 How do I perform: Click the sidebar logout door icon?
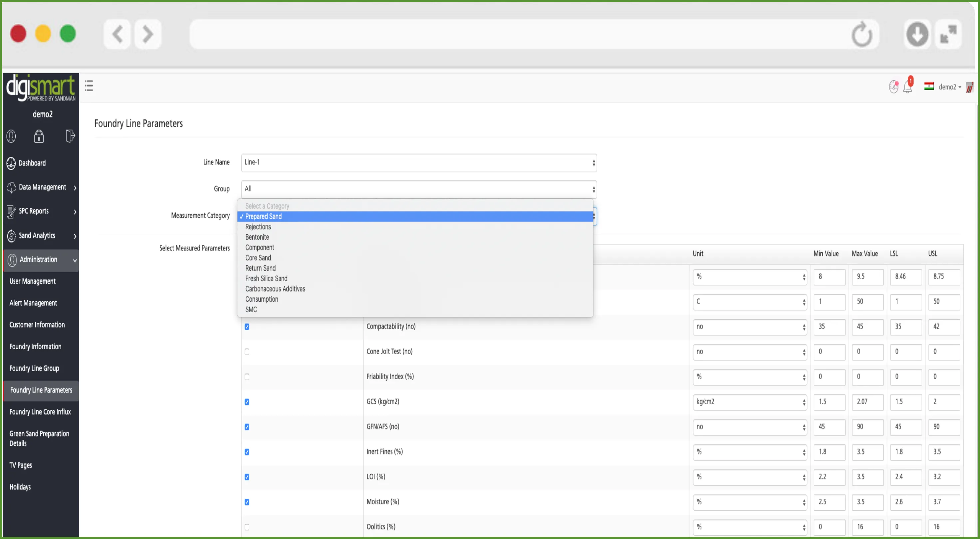click(x=70, y=136)
